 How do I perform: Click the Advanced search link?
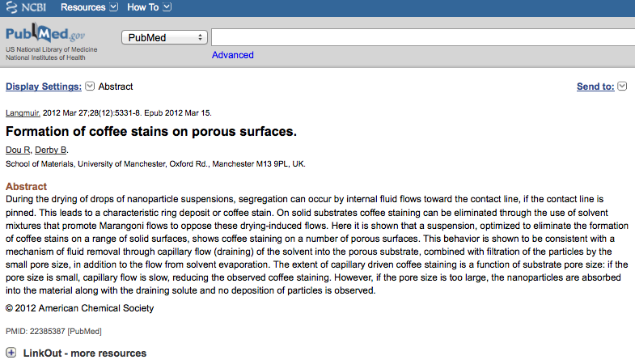click(x=232, y=55)
